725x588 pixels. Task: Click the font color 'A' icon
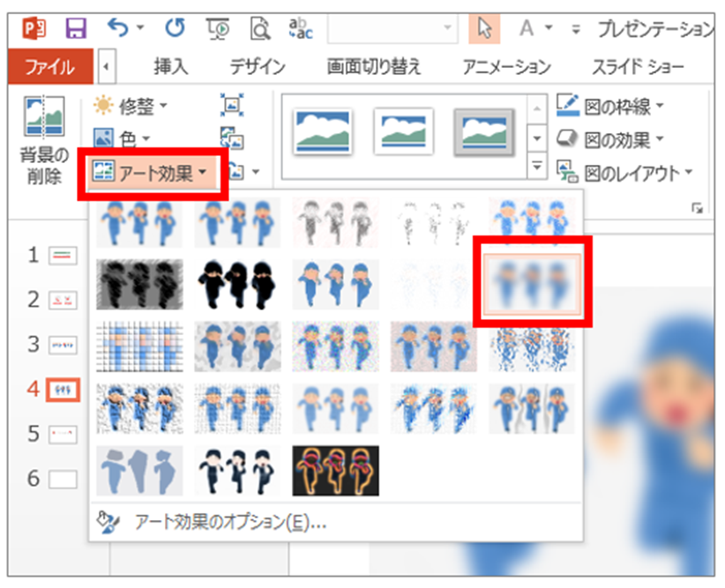[527, 28]
